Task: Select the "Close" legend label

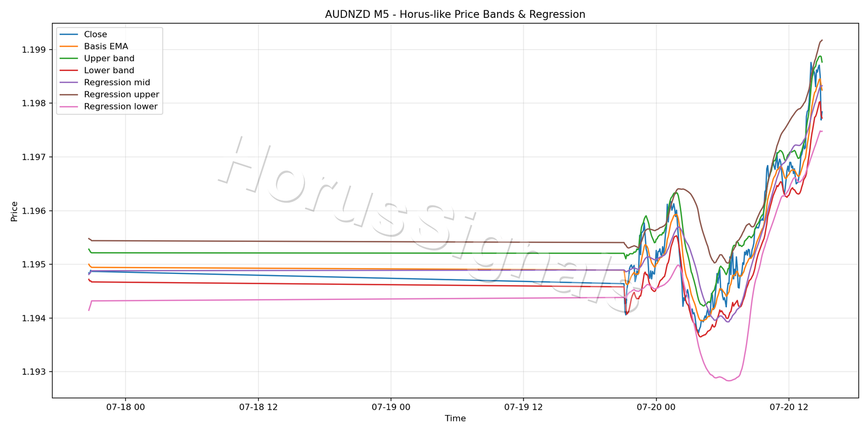Action: pyautogui.click(x=95, y=34)
